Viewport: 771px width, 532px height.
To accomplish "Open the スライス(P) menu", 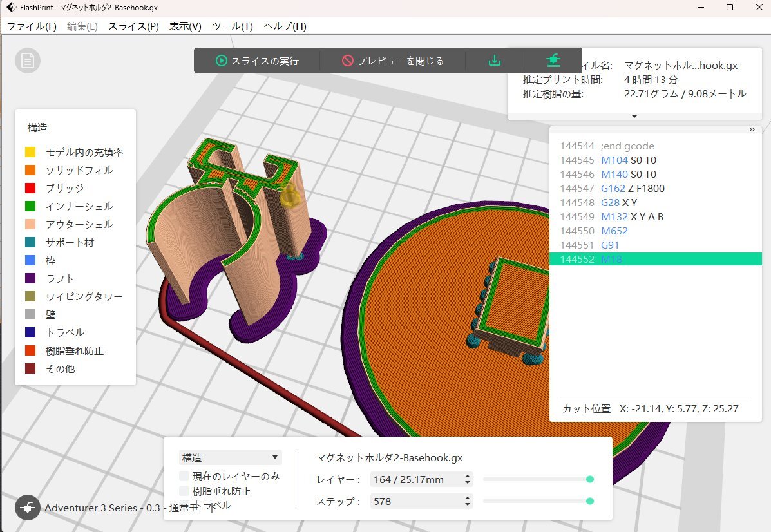I will click(134, 26).
